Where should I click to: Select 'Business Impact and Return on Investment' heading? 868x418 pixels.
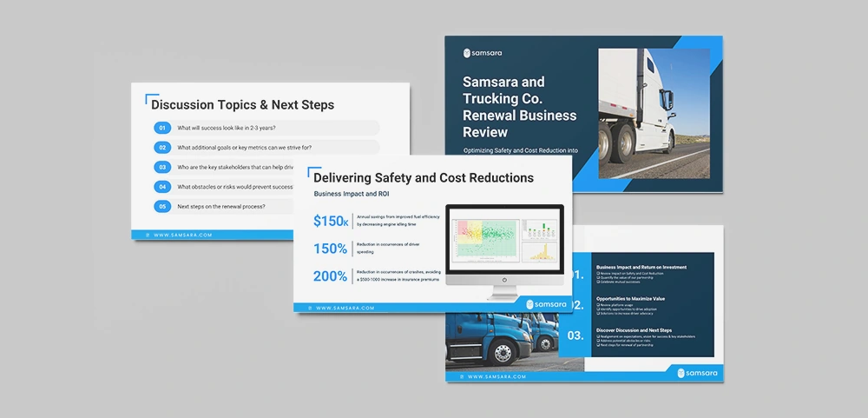click(x=641, y=267)
